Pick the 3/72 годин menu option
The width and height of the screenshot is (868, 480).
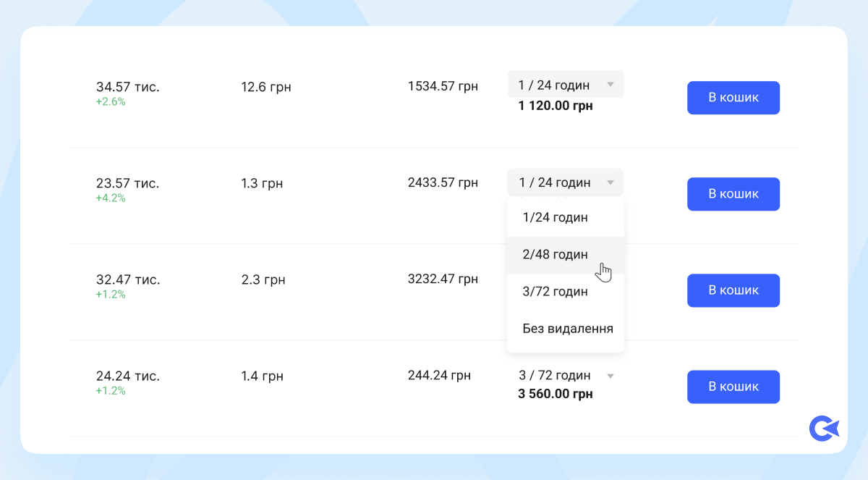click(555, 292)
